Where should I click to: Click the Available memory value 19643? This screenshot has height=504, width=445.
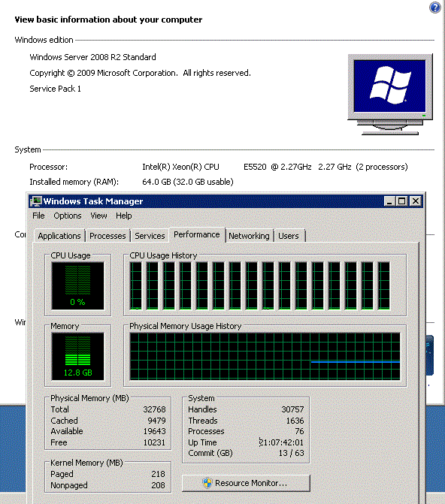pos(154,431)
